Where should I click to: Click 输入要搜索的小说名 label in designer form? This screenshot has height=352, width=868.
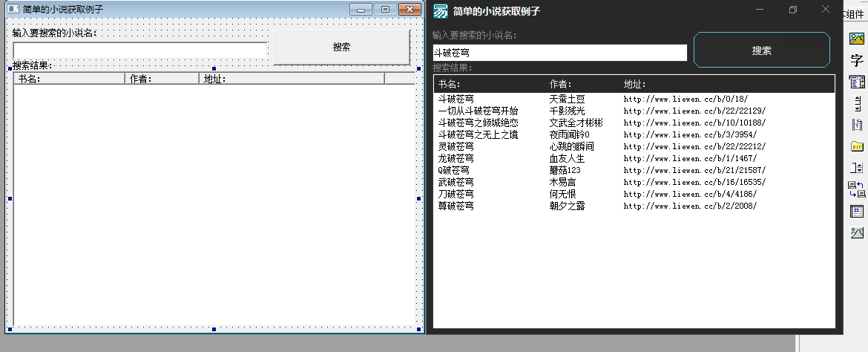pyautogui.click(x=54, y=33)
